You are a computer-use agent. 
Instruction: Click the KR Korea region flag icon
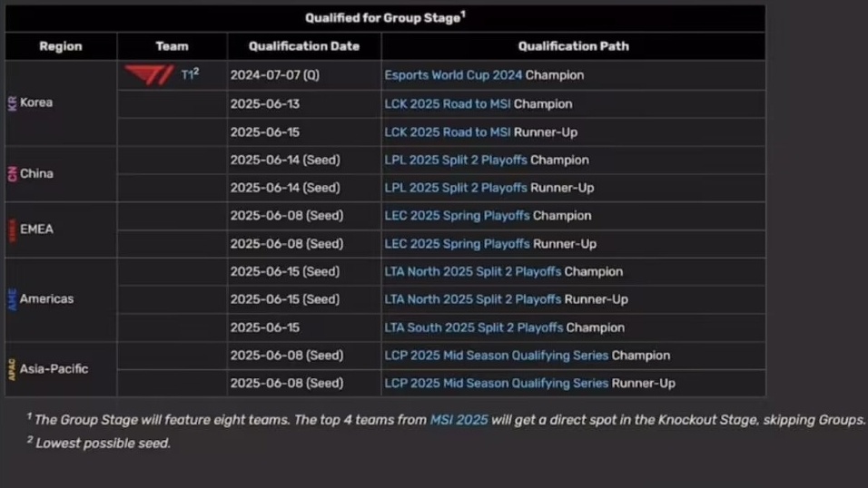point(12,102)
